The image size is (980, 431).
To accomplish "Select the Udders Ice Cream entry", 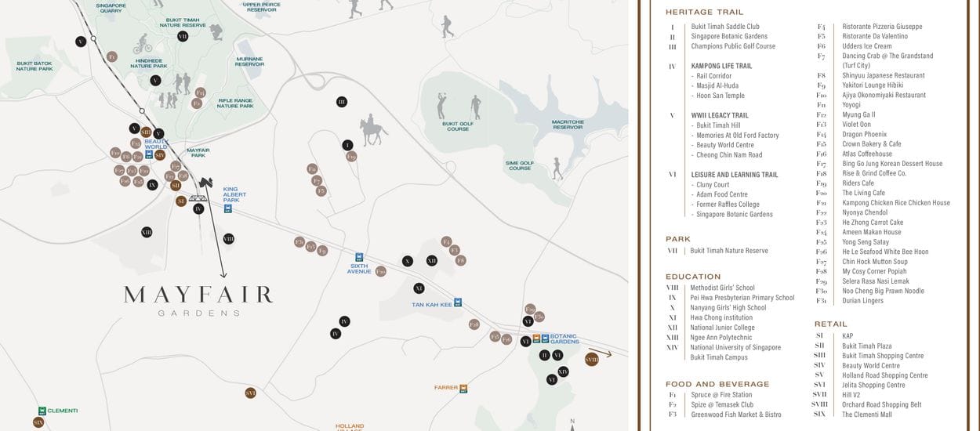I will click(x=867, y=46).
